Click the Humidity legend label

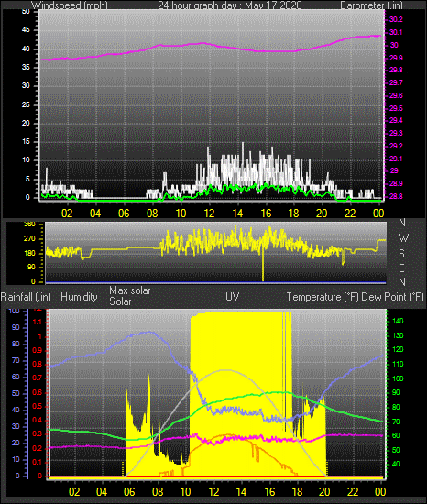[79, 297]
